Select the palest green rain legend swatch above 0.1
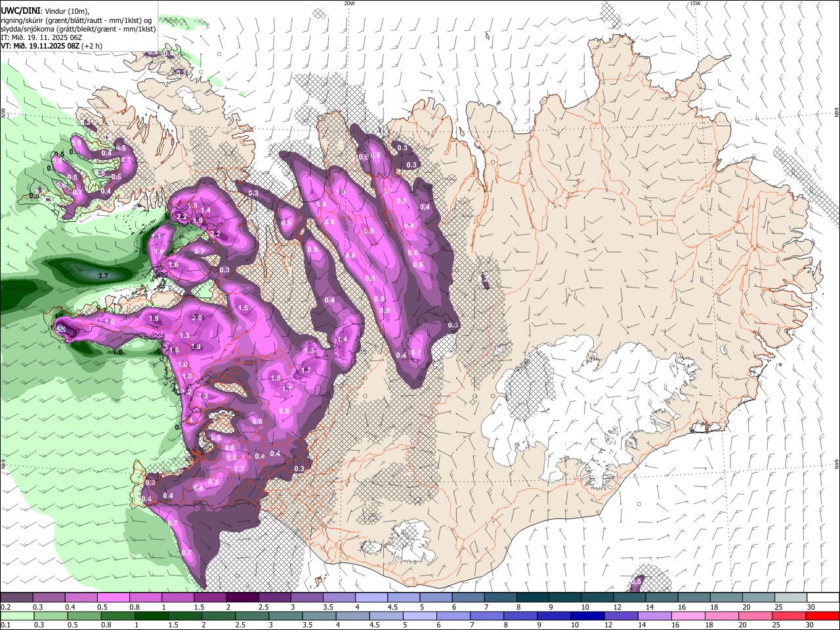 (17, 616)
